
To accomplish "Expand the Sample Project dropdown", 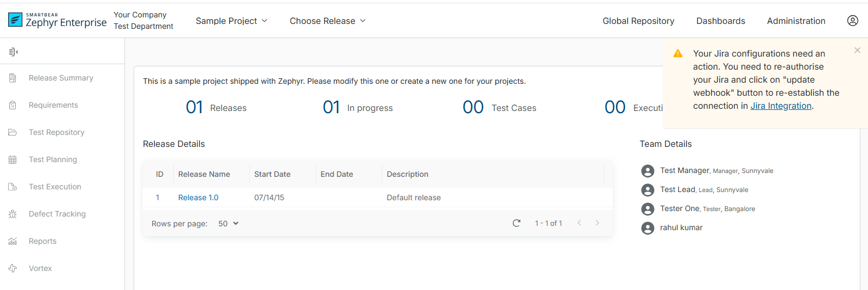I will point(231,21).
